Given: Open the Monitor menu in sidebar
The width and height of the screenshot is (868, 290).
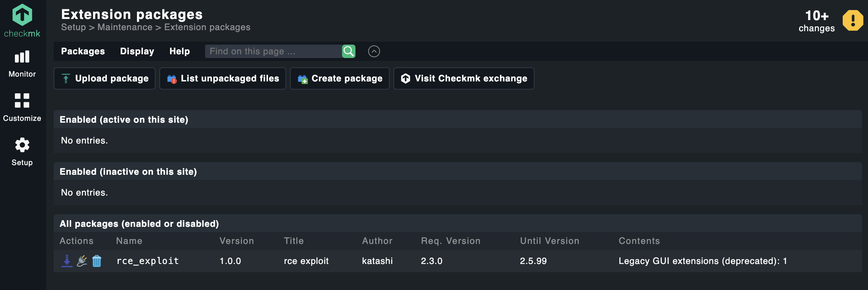Looking at the screenshot, I should click(x=22, y=64).
